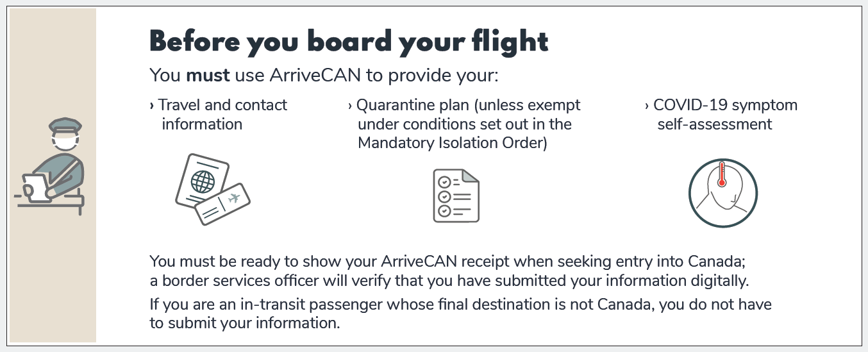
Task: Click the top checkmark in checklist icon
Action: (444, 181)
